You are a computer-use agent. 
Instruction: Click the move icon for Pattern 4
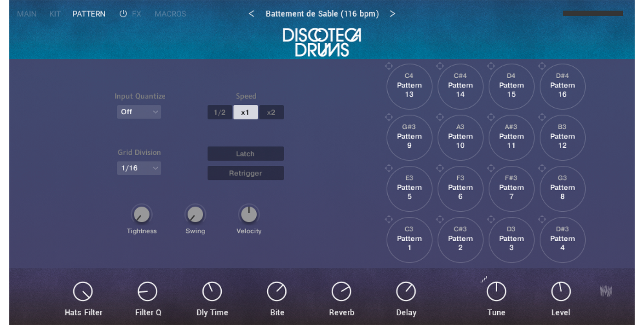(542, 219)
